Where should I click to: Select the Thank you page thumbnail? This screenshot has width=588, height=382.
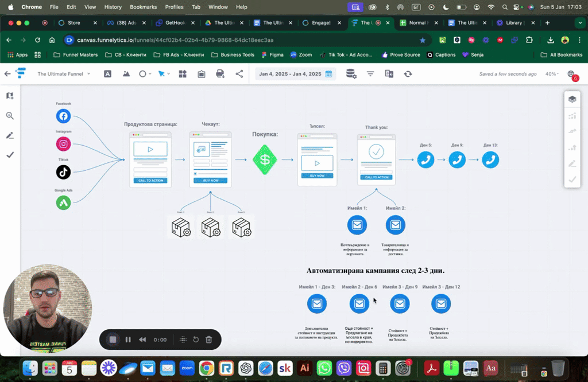376,160
